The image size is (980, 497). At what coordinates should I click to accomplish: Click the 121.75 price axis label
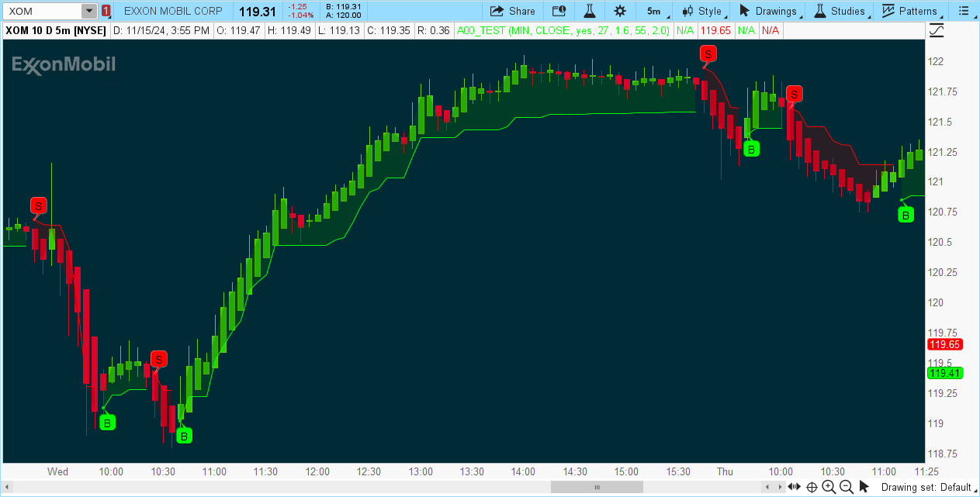(x=943, y=91)
